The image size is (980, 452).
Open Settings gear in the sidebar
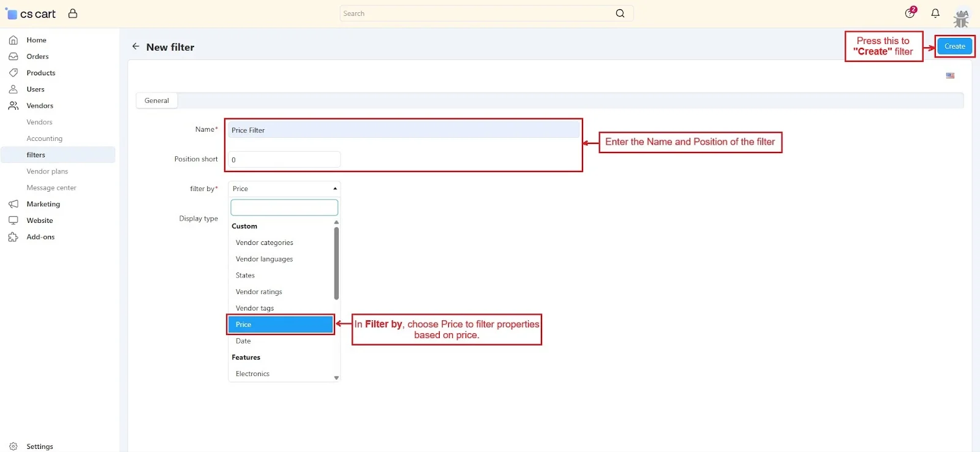13,446
